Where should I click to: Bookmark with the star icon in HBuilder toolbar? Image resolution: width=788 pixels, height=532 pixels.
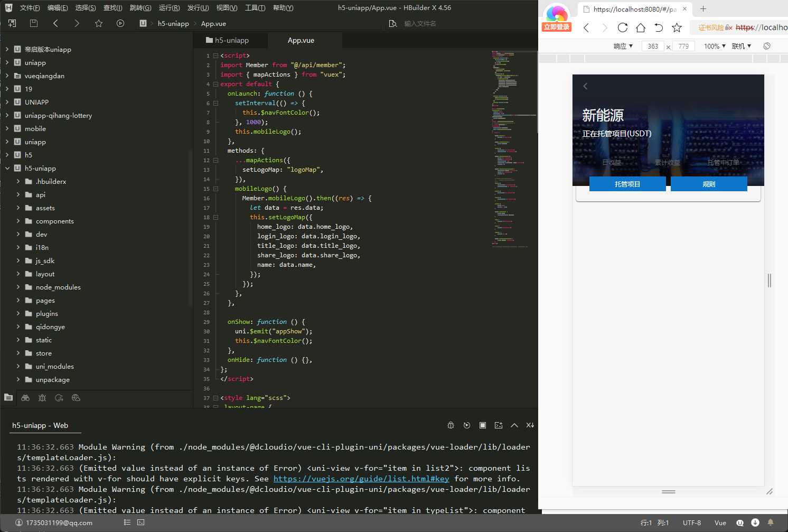(99, 23)
